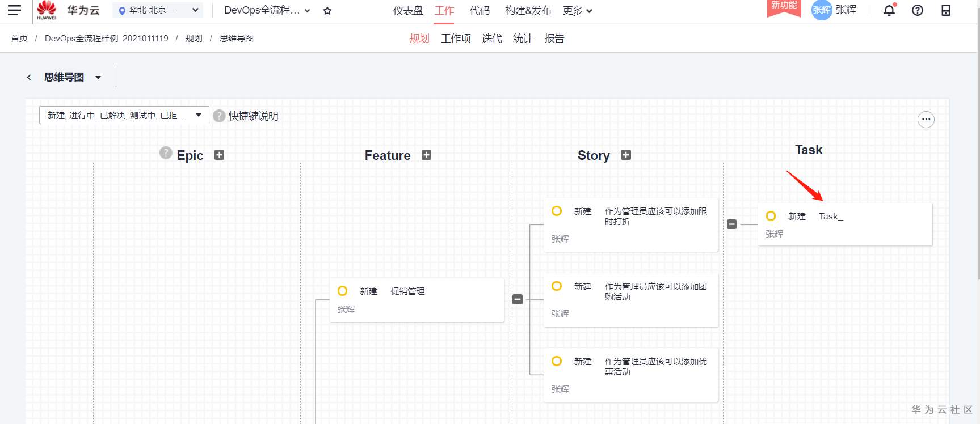This screenshot has height=424, width=980.
Task: Open the 代码 tab
Action: point(480,11)
